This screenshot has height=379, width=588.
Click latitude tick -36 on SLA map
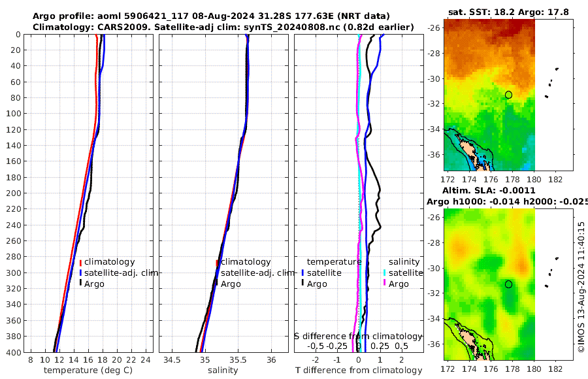tap(434, 344)
